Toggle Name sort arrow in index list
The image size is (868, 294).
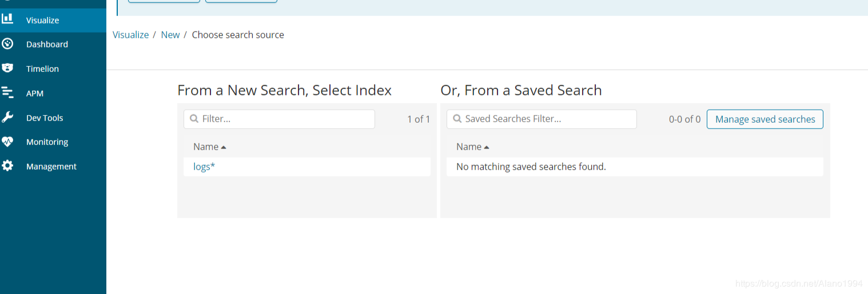224,147
